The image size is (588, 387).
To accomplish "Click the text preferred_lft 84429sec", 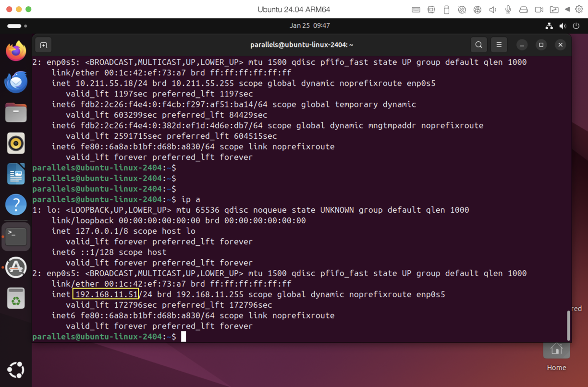I will point(215,115).
